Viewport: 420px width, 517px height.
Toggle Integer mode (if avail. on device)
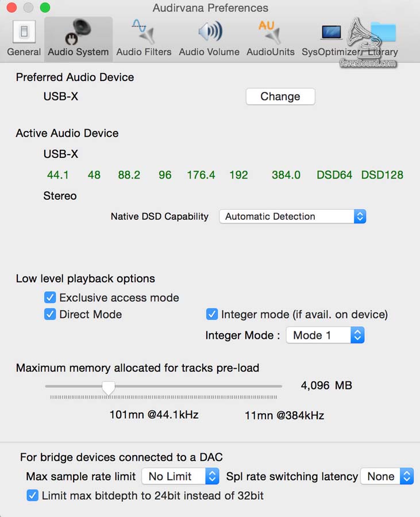tap(212, 314)
